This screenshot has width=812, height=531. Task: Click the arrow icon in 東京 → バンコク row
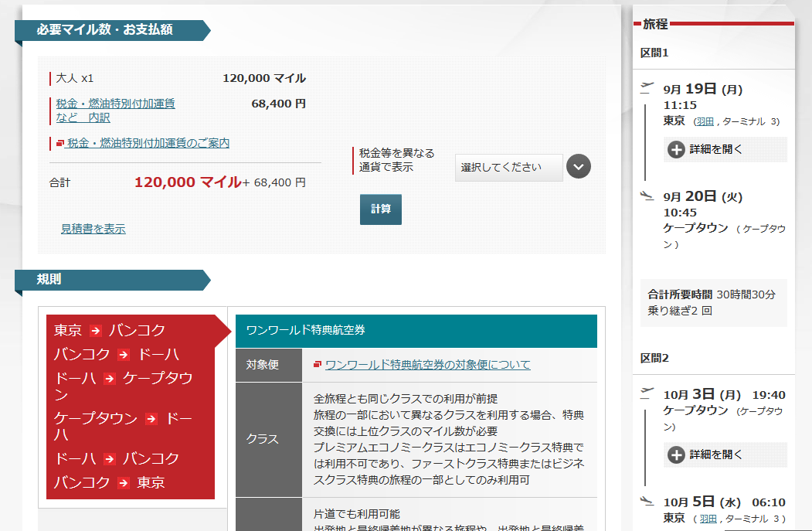click(x=95, y=331)
